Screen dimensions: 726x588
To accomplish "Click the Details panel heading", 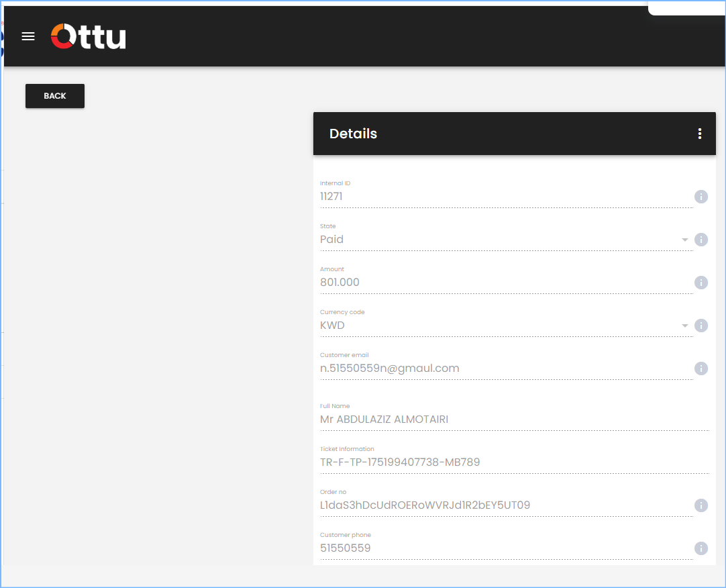I will click(x=354, y=134).
